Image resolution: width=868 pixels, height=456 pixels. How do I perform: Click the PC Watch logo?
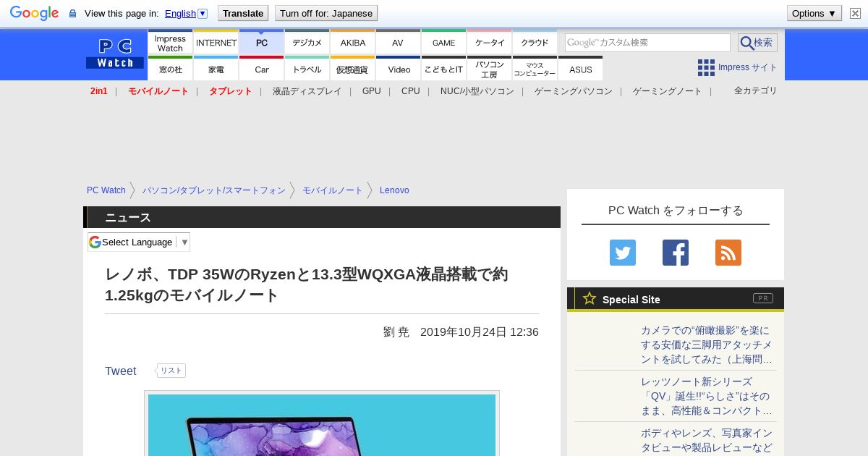pos(115,54)
